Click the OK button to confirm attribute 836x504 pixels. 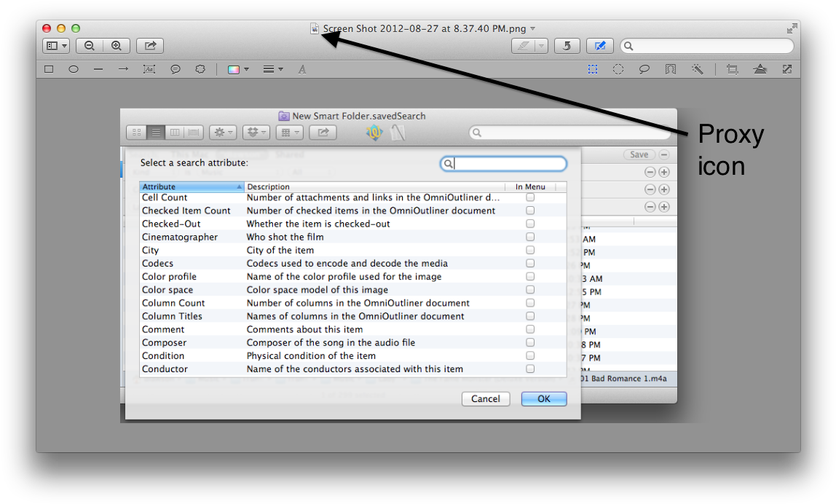click(x=543, y=398)
